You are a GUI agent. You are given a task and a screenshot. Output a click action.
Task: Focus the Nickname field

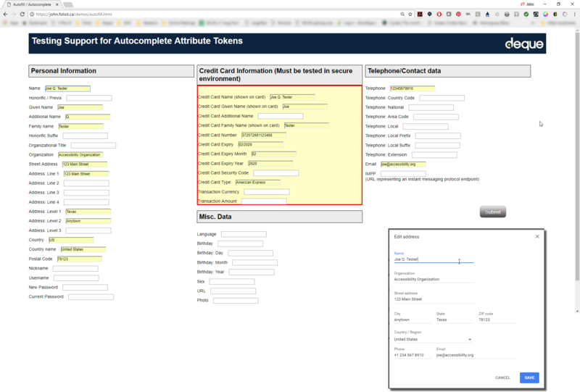click(75, 268)
